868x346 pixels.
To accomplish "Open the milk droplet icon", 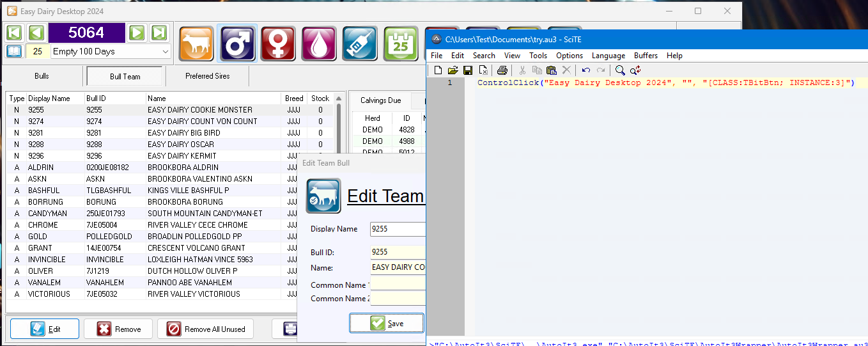I will pyautogui.click(x=319, y=43).
